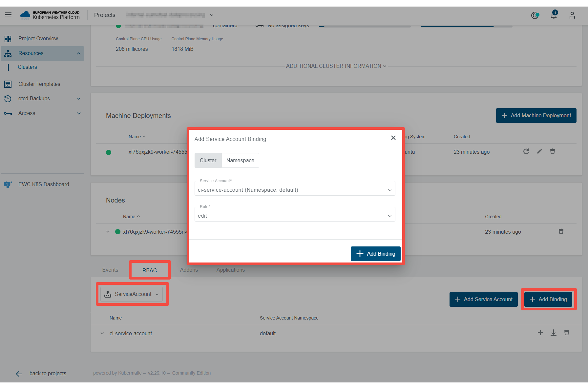Click Add Machine Deployment button
Screen dimensions: 588x389
point(536,116)
